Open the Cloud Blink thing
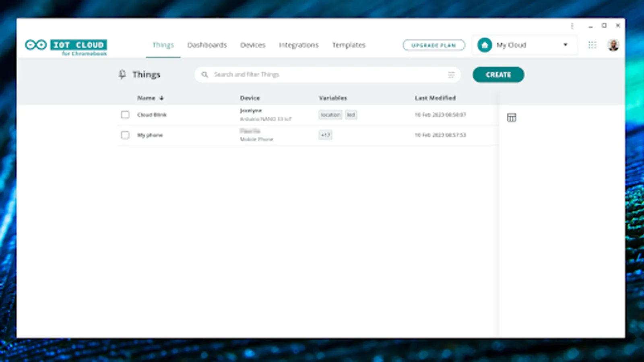The image size is (644, 362). (x=152, y=115)
